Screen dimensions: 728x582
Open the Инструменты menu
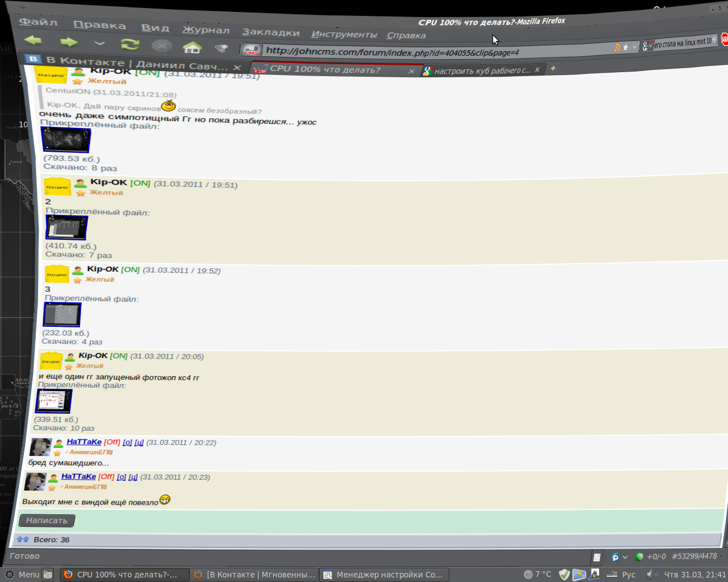coord(344,34)
